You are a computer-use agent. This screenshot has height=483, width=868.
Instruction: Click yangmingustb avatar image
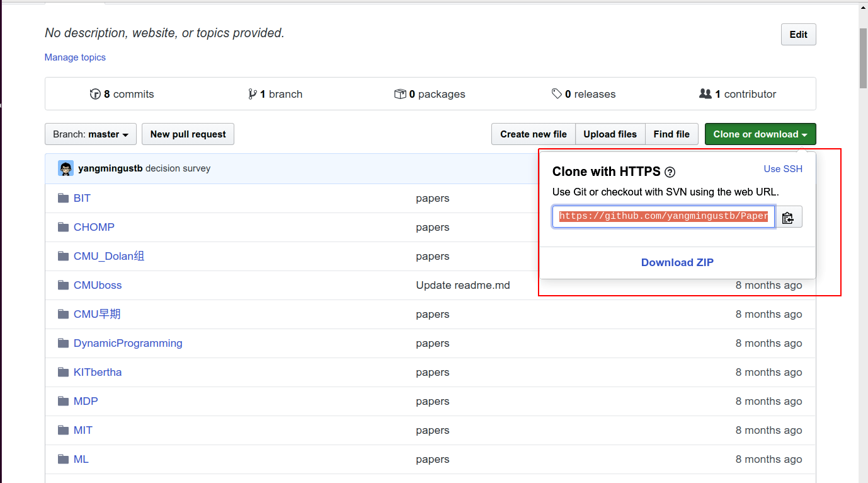[x=66, y=168]
